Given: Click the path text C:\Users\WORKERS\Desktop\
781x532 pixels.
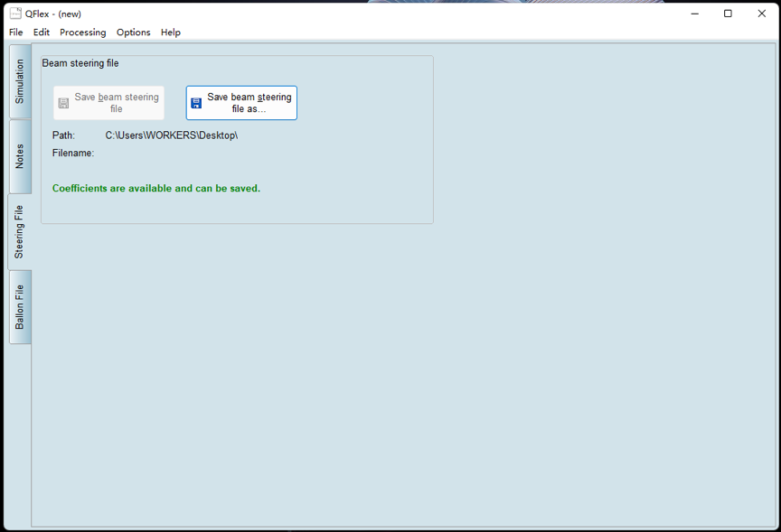Looking at the screenshot, I should [x=172, y=135].
